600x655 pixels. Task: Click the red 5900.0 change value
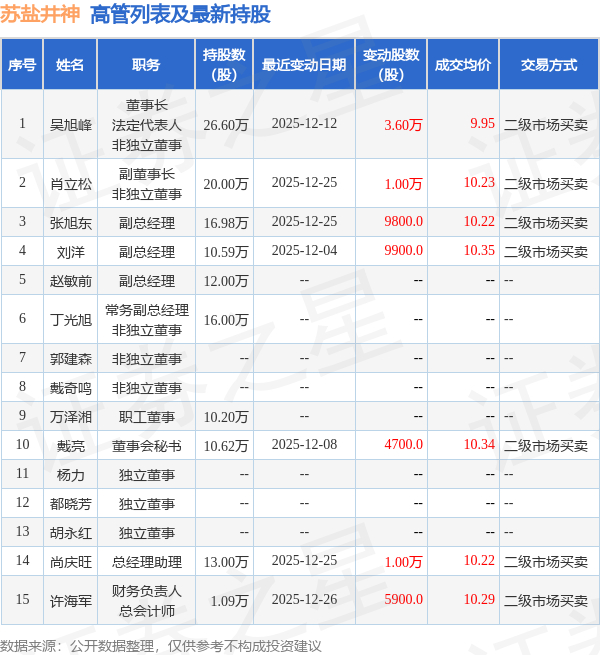pyautogui.click(x=403, y=599)
